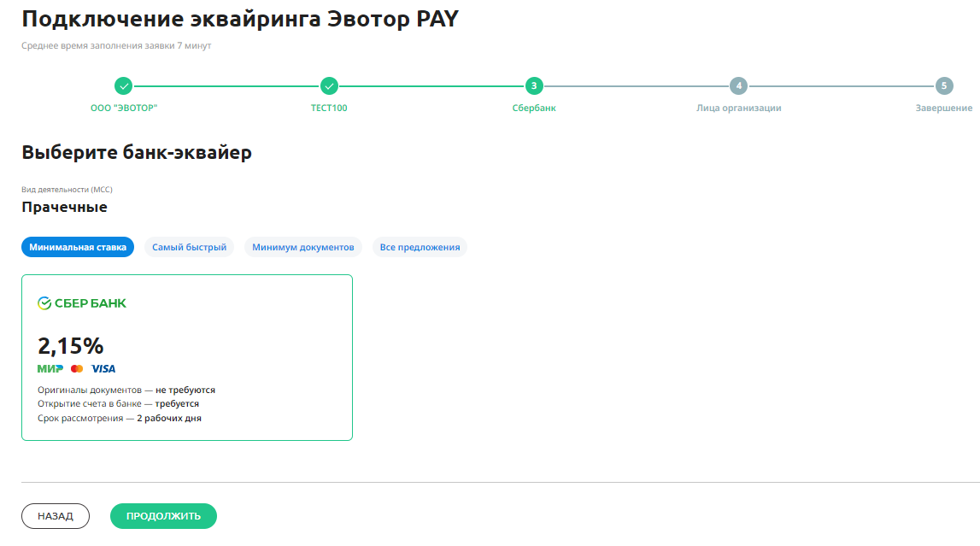Select the Все предложения filter
Viewport: 980px width, 546px height.
click(420, 247)
